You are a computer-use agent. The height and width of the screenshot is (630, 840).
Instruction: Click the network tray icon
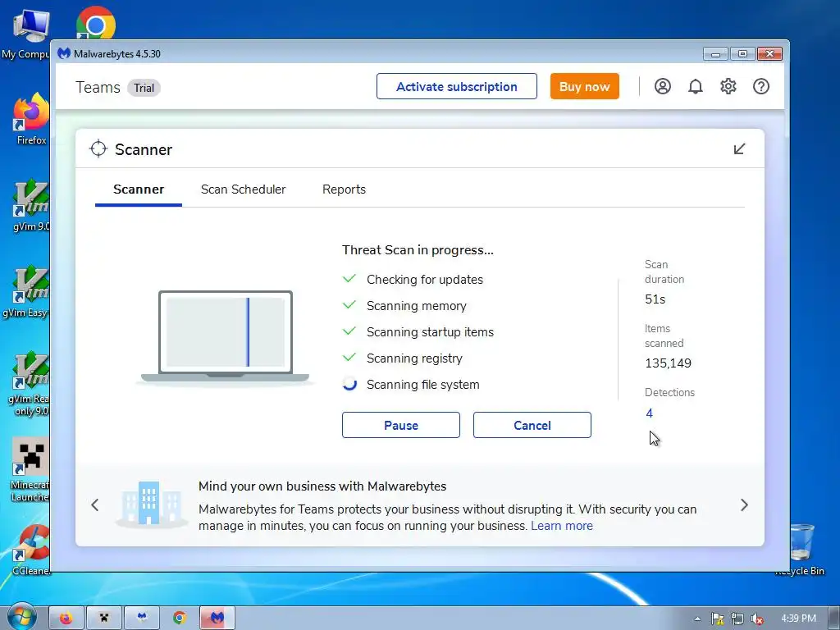coord(737,619)
